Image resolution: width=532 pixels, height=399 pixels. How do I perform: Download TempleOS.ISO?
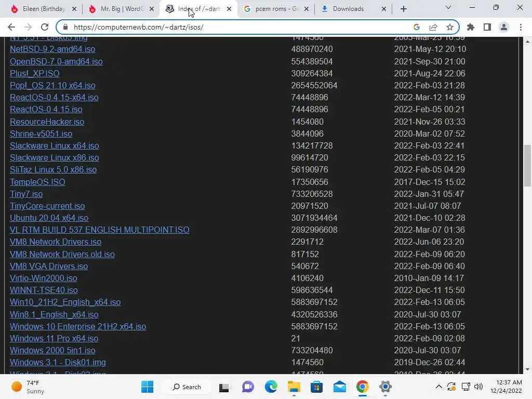click(x=37, y=182)
